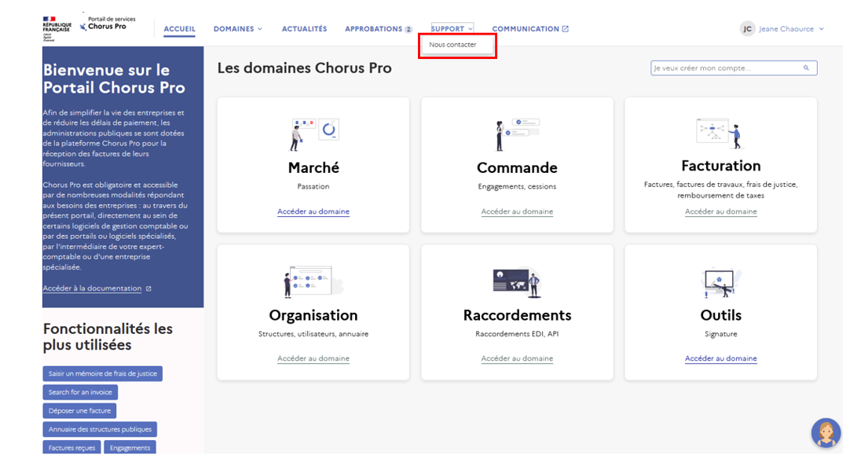Click the Signature subtitle under Outils

[721, 334]
